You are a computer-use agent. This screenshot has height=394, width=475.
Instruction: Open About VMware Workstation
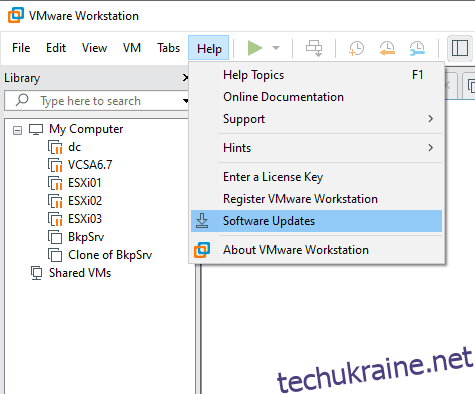(316, 250)
